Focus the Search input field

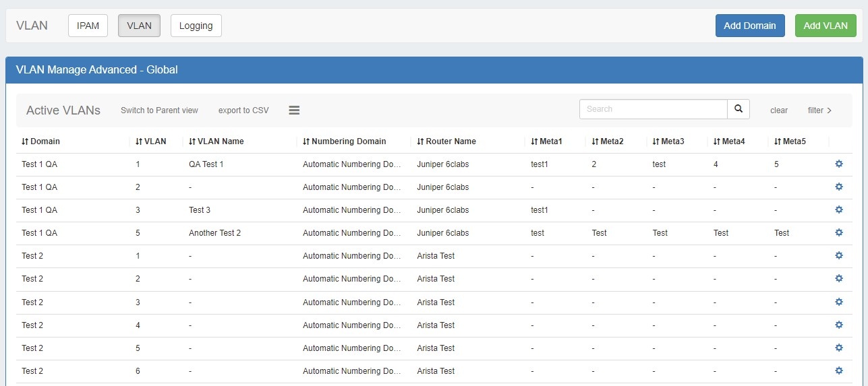click(653, 109)
